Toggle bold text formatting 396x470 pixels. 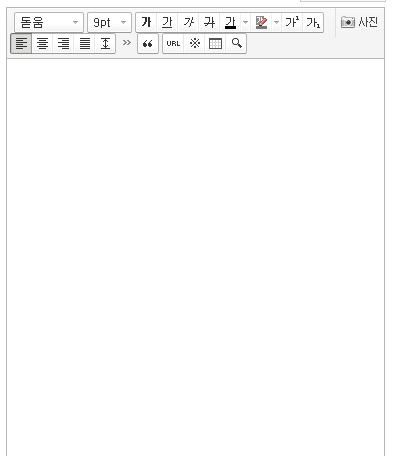[x=146, y=23]
